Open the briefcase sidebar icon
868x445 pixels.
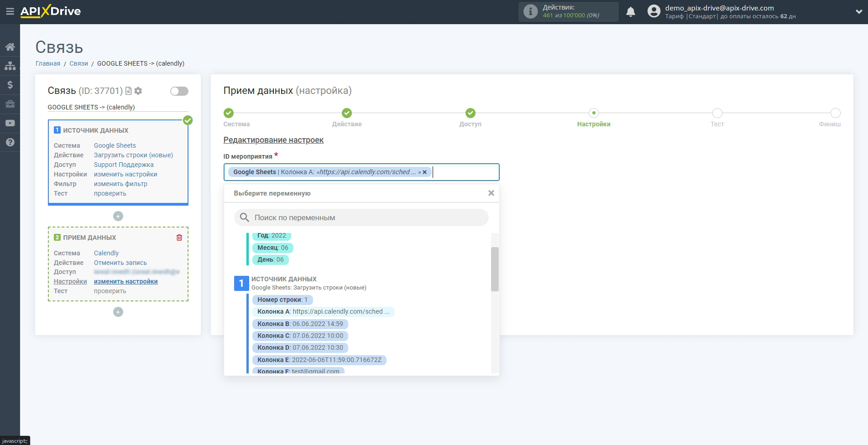pyautogui.click(x=10, y=104)
